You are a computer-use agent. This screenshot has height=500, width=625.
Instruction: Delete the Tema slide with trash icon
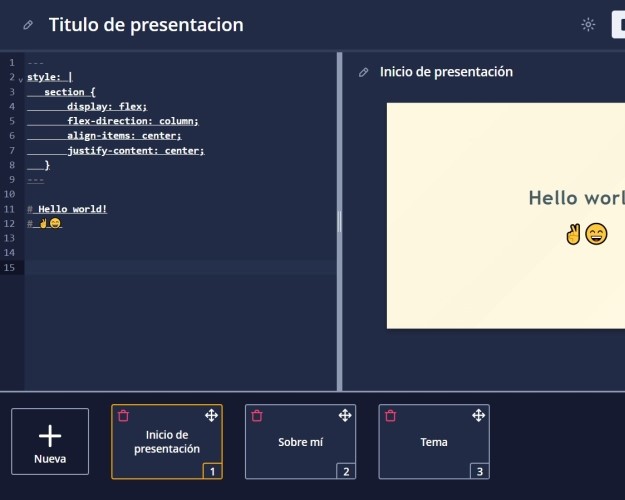[x=390, y=415]
